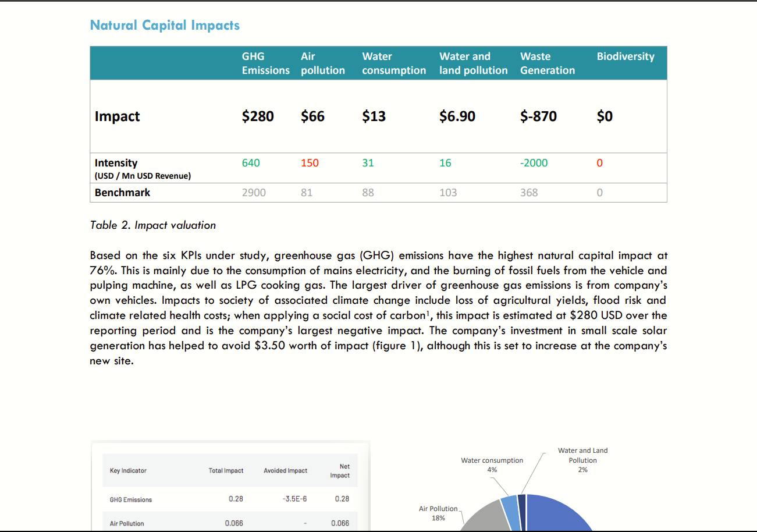Viewport: 757px width, 532px height.
Task: Click the "Water and land pollution" column header
Action: coord(474,63)
